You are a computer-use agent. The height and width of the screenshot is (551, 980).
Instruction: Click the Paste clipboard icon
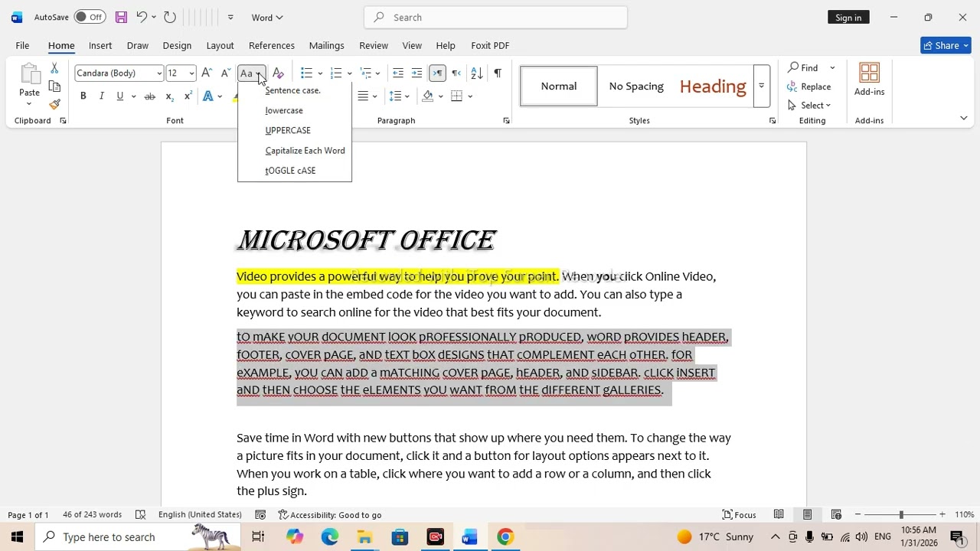point(29,73)
